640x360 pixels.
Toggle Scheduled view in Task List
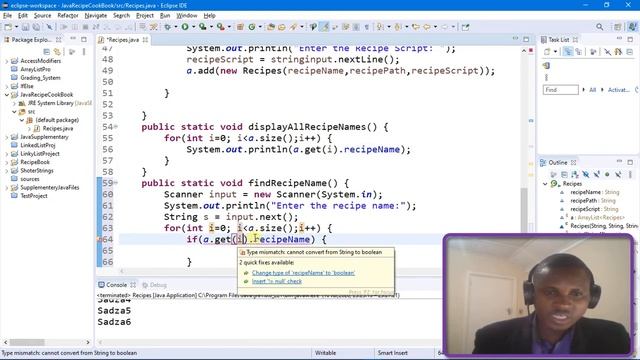(578, 52)
